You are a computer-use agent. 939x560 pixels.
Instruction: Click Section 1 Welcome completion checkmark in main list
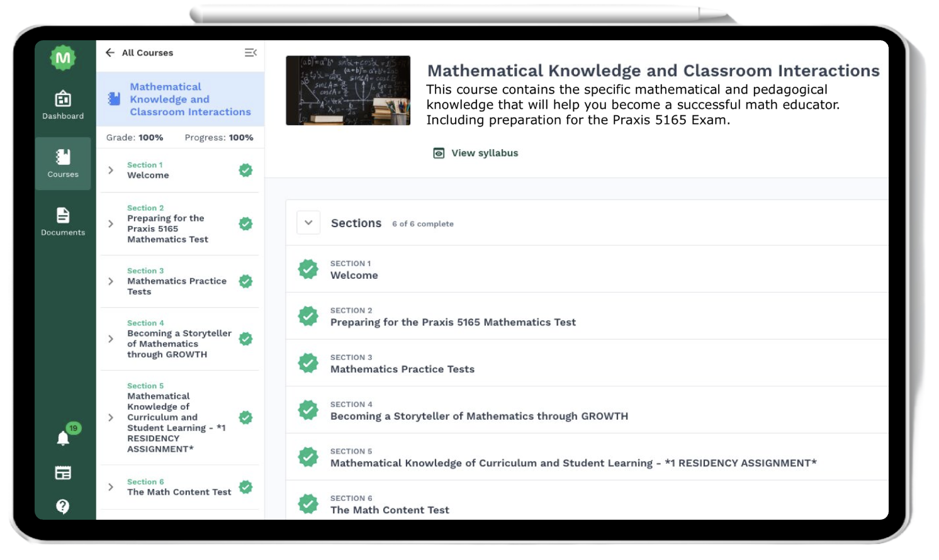tap(308, 269)
